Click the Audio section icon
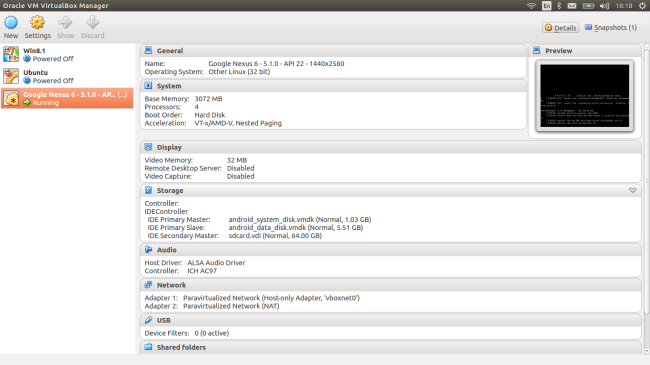This screenshot has height=365, width=650. (148, 249)
